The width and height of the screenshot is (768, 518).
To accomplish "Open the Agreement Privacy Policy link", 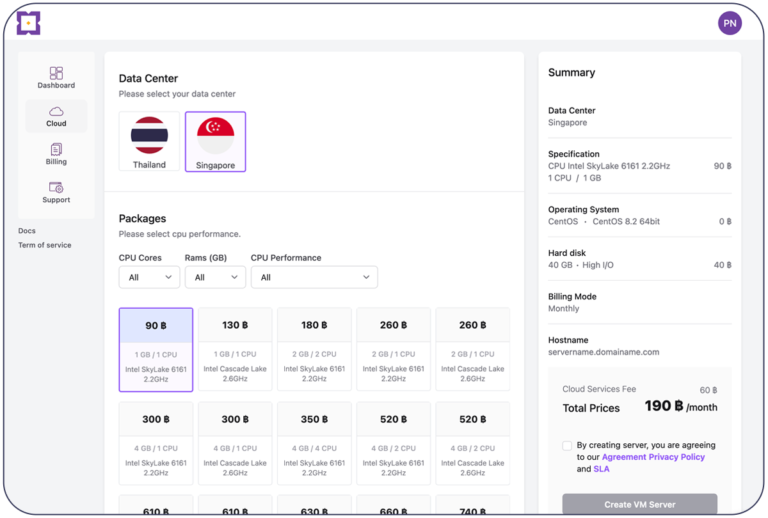I will tap(653, 457).
